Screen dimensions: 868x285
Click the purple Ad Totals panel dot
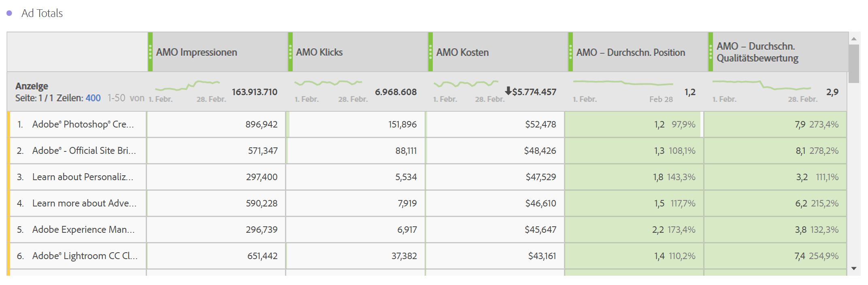tap(9, 13)
